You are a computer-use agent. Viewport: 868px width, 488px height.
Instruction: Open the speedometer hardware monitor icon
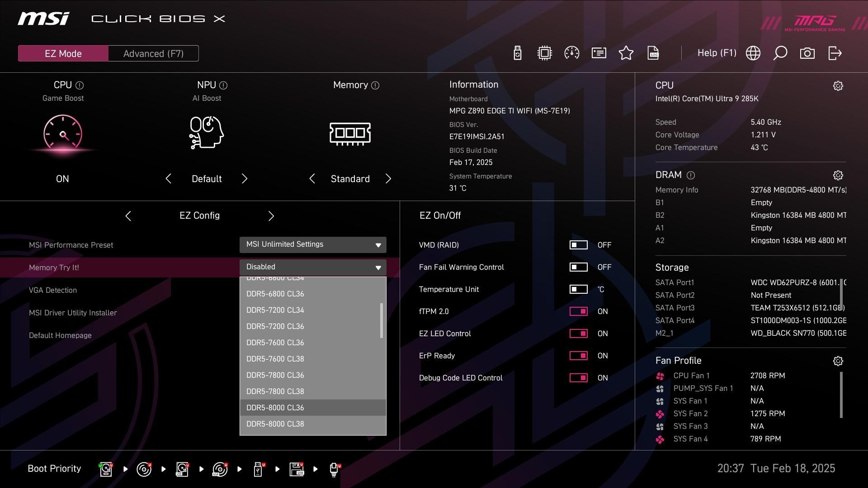click(x=572, y=53)
